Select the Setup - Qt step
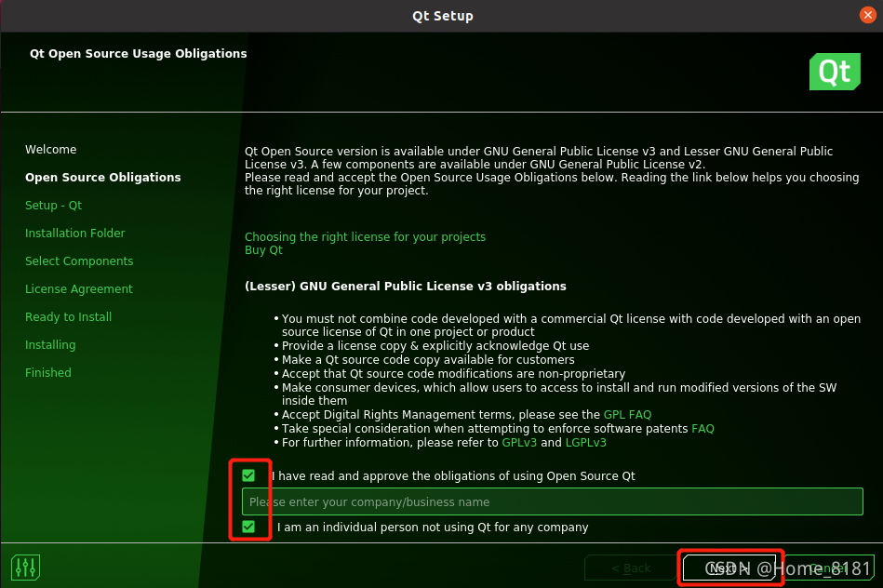This screenshot has width=883, height=588. coord(53,205)
